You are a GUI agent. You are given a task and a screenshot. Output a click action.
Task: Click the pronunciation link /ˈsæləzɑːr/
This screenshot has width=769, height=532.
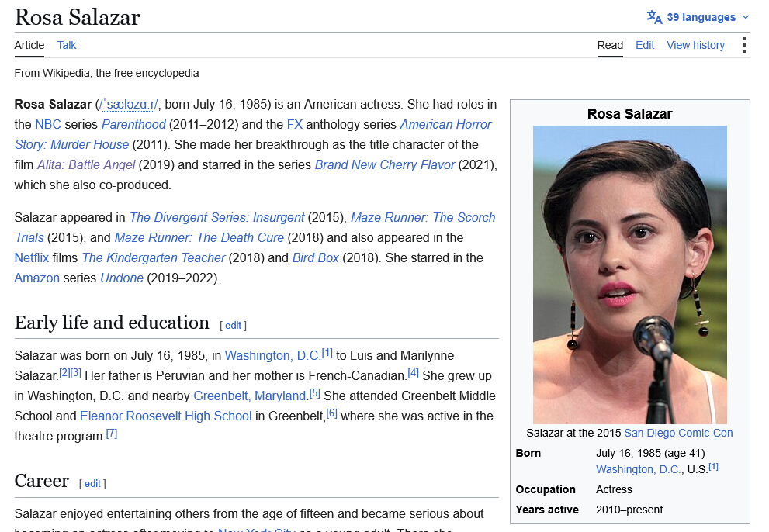click(x=129, y=105)
